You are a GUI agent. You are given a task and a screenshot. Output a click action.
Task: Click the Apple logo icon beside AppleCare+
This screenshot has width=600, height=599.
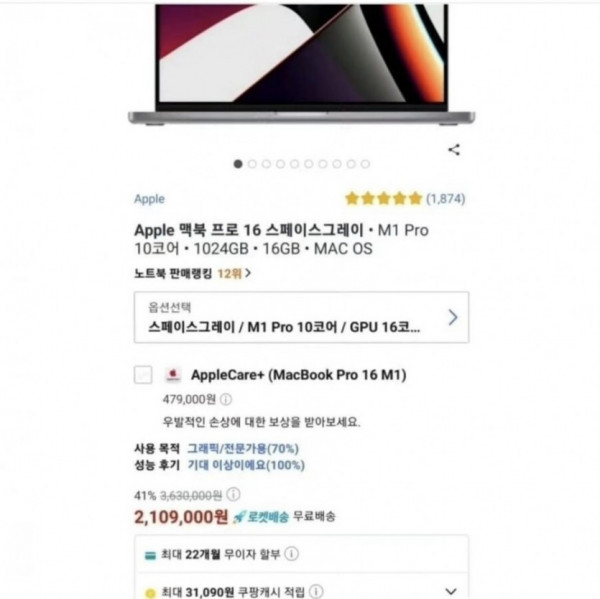pyautogui.click(x=173, y=375)
